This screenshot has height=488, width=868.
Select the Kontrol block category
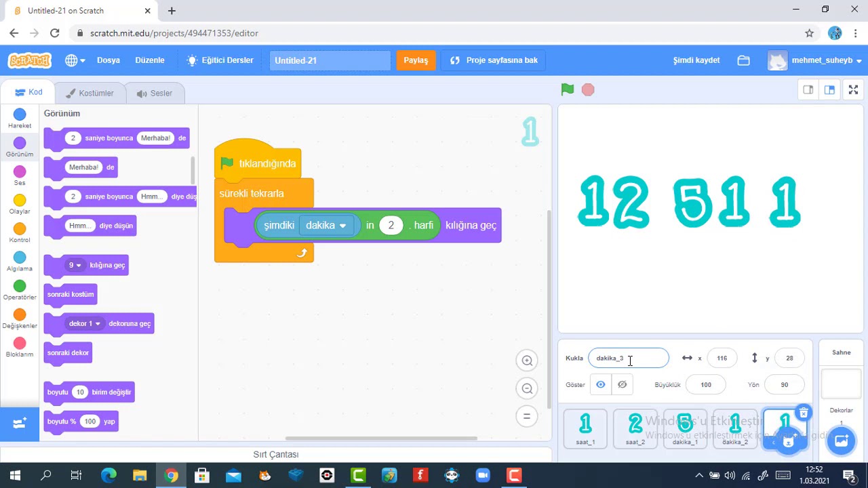pyautogui.click(x=20, y=233)
